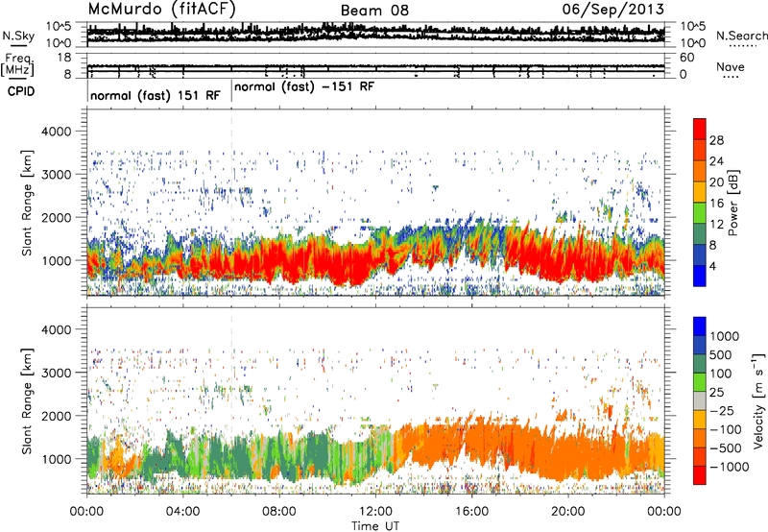
Task: Click the red -1000 velocity swatch
Action: tap(700, 475)
